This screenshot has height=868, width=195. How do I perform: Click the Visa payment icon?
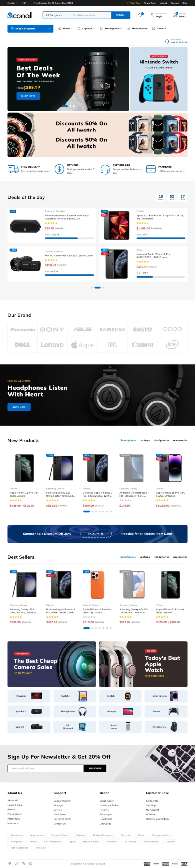pos(184,864)
